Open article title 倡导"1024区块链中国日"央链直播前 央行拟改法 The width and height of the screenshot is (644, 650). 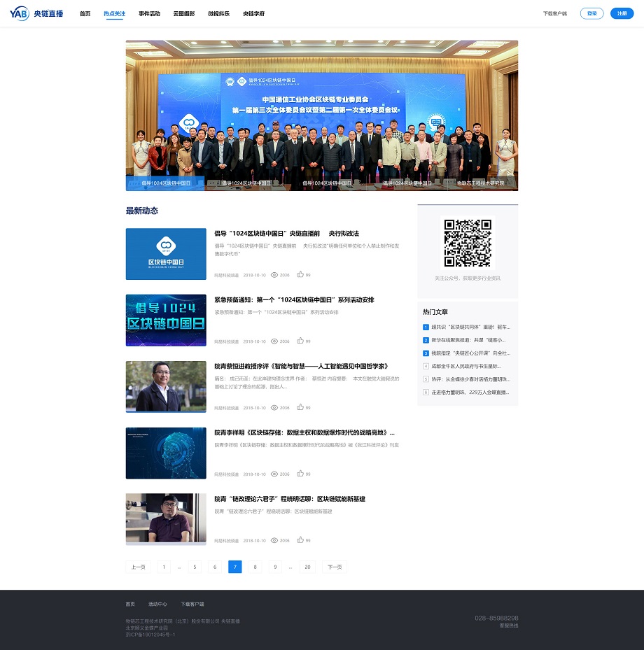pyautogui.click(x=286, y=234)
